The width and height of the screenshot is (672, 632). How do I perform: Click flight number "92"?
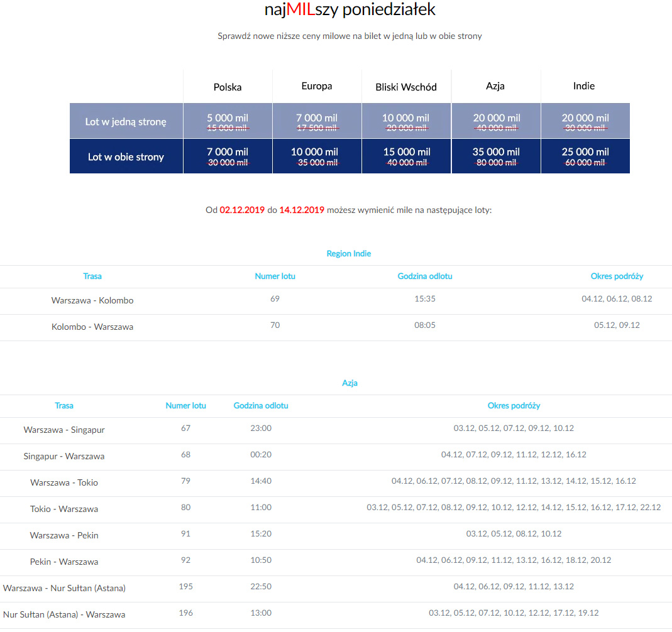pos(185,560)
